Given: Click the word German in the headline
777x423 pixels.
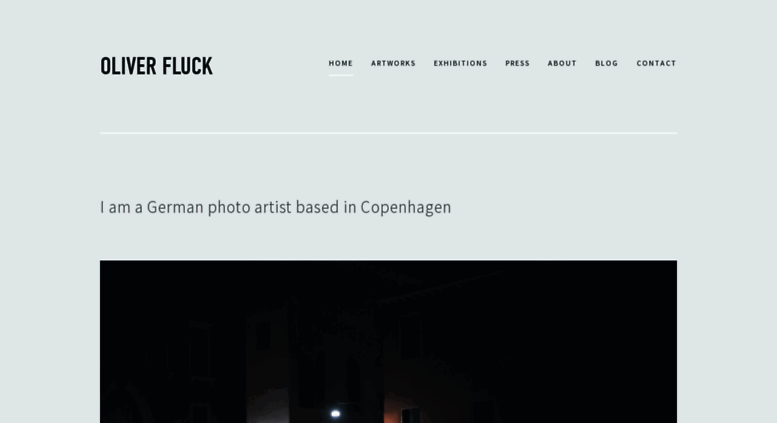Looking at the screenshot, I should coord(175,207).
